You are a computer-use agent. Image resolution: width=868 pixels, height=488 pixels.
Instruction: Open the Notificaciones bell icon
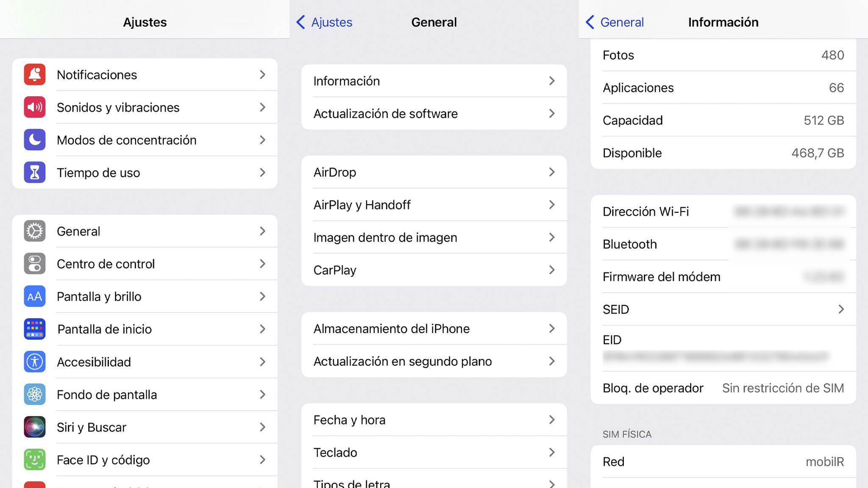pos(35,75)
